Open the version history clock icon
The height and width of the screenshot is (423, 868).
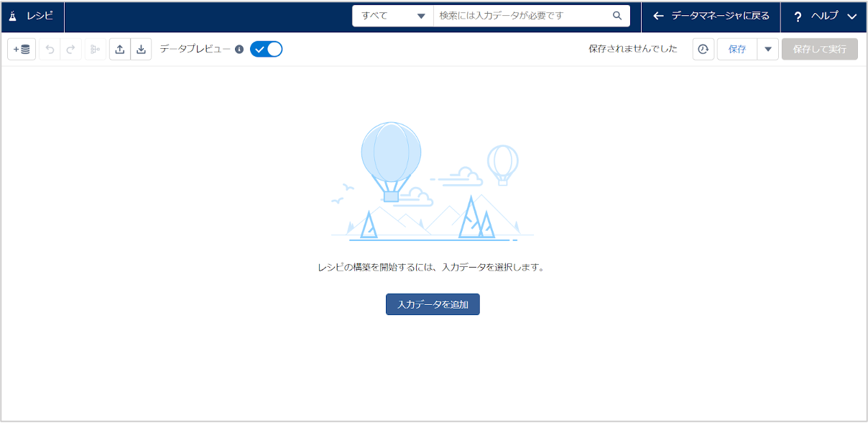coord(703,49)
